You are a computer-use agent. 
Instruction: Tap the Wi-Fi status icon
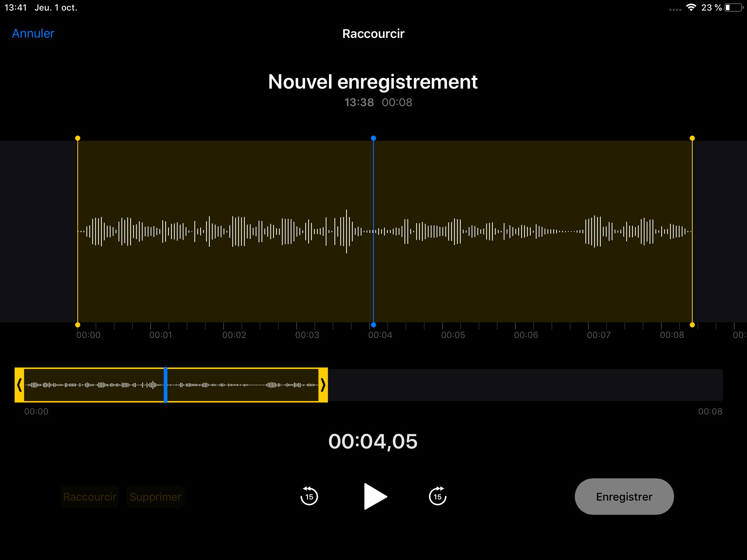tap(691, 8)
